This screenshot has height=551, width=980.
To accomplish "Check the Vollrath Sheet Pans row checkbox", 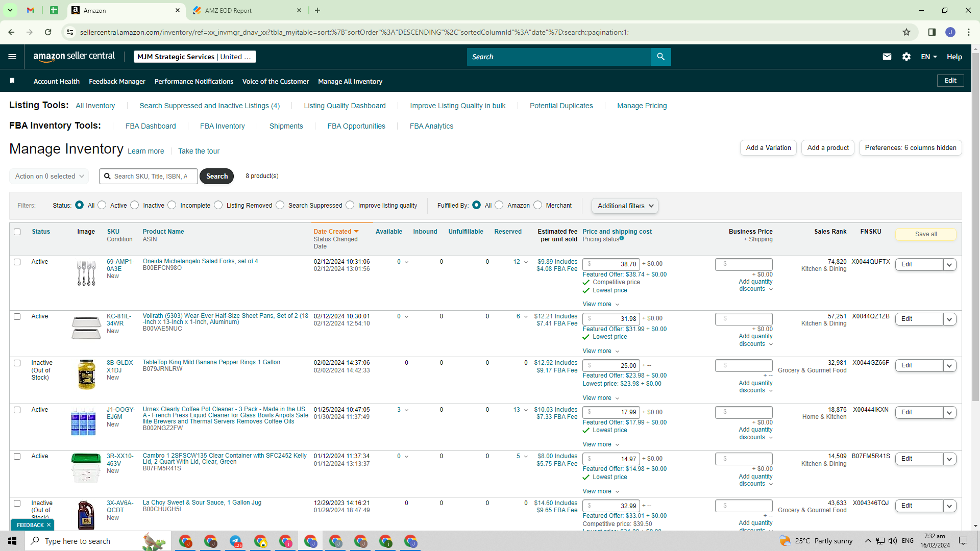I will (x=17, y=316).
